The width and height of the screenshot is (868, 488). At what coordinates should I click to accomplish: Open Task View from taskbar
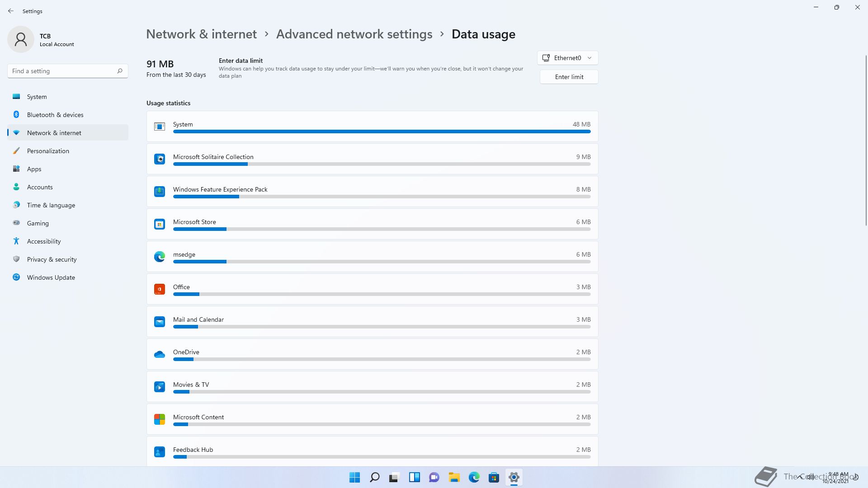click(x=395, y=477)
